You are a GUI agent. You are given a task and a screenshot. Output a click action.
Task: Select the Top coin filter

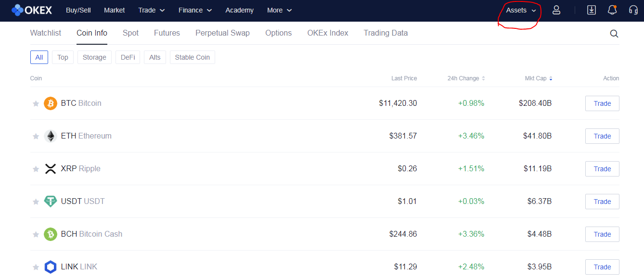coord(63,57)
